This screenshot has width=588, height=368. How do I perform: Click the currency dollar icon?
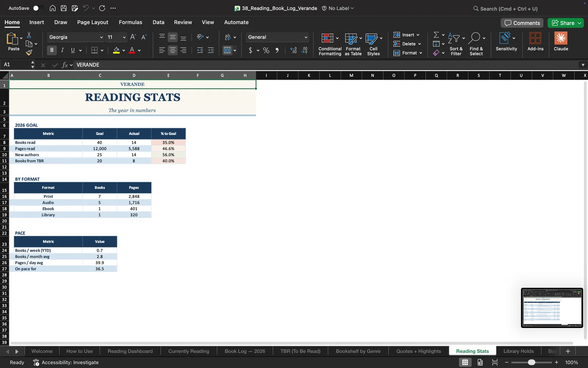coord(250,50)
